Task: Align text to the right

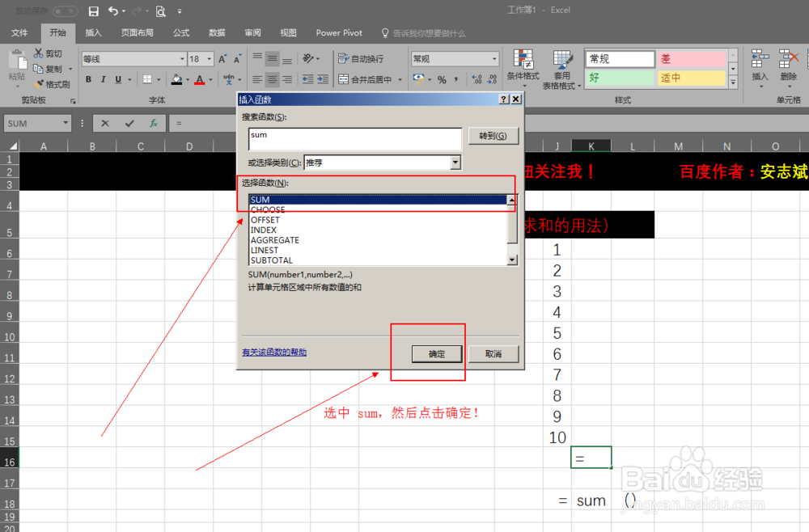Action: click(287, 79)
